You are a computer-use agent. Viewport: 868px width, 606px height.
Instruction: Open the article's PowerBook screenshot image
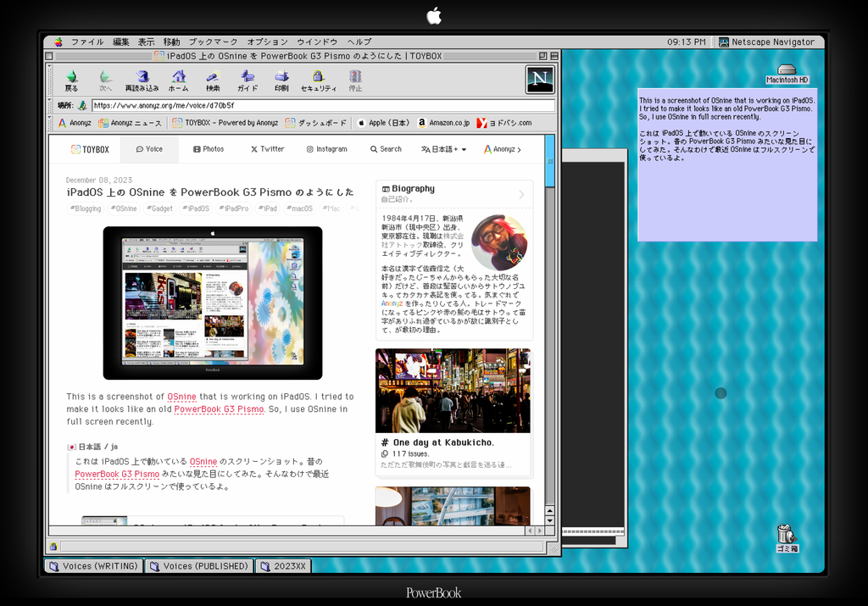click(213, 303)
